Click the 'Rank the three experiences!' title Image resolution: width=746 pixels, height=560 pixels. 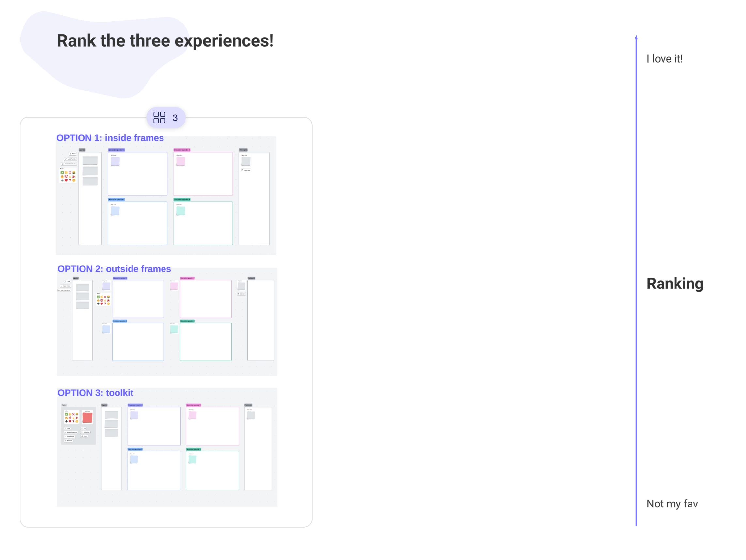pyautogui.click(x=165, y=40)
